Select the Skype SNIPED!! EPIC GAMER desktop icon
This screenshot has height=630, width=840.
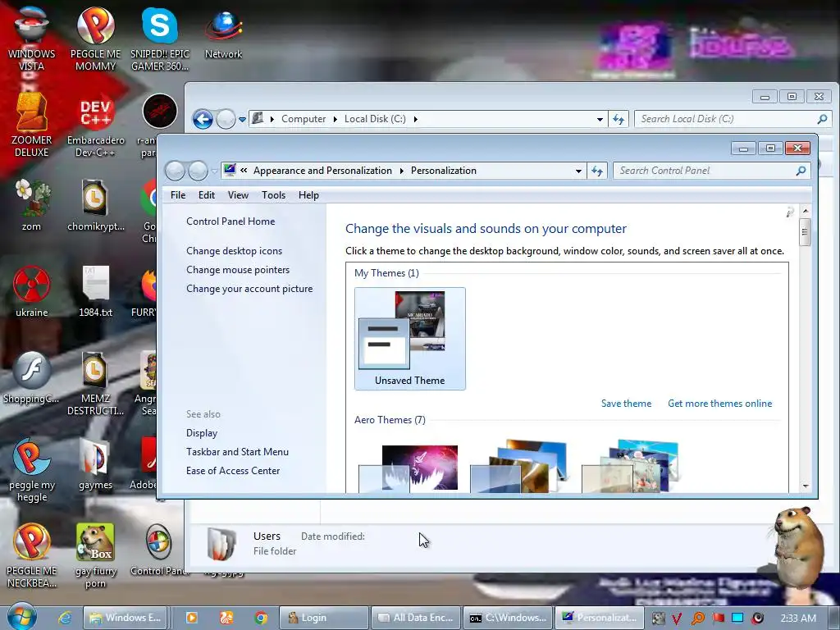(x=160, y=38)
